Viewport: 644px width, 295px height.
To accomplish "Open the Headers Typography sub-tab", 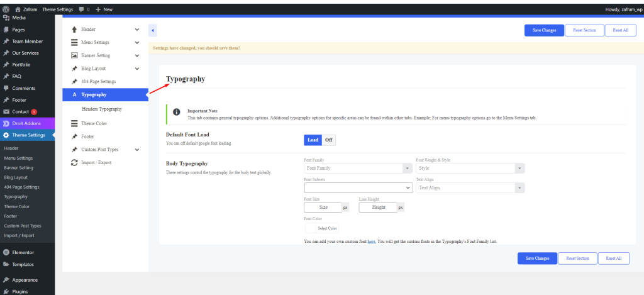I will point(102,109).
